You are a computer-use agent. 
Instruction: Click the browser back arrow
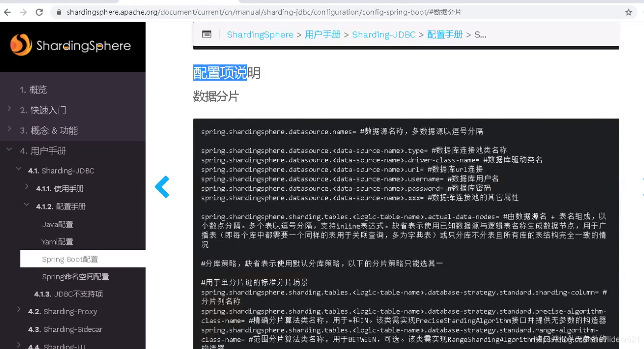(8, 12)
